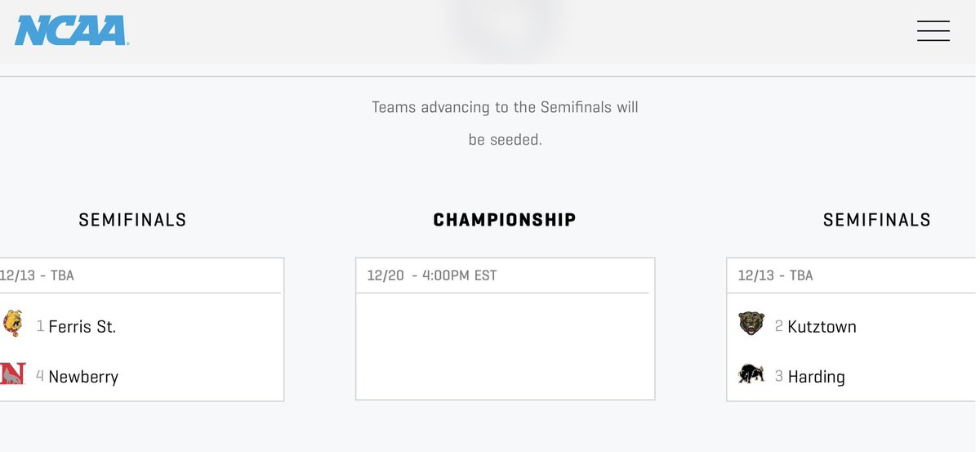980x452 pixels.
Task: Click the Championship heading
Action: [505, 220]
